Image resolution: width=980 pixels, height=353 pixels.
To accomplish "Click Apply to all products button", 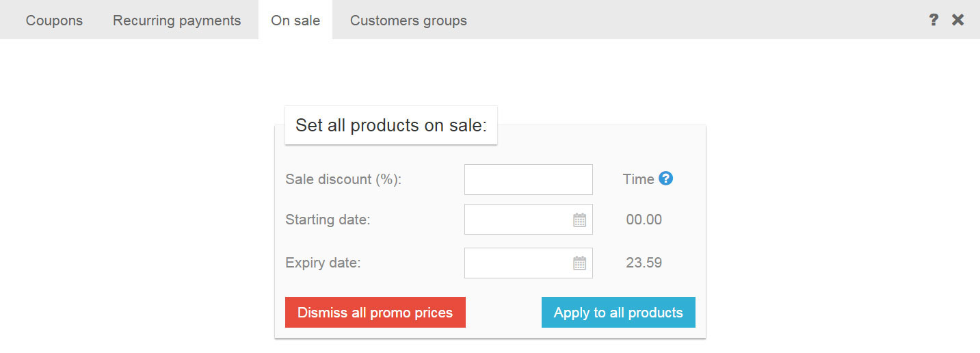I will tap(618, 313).
